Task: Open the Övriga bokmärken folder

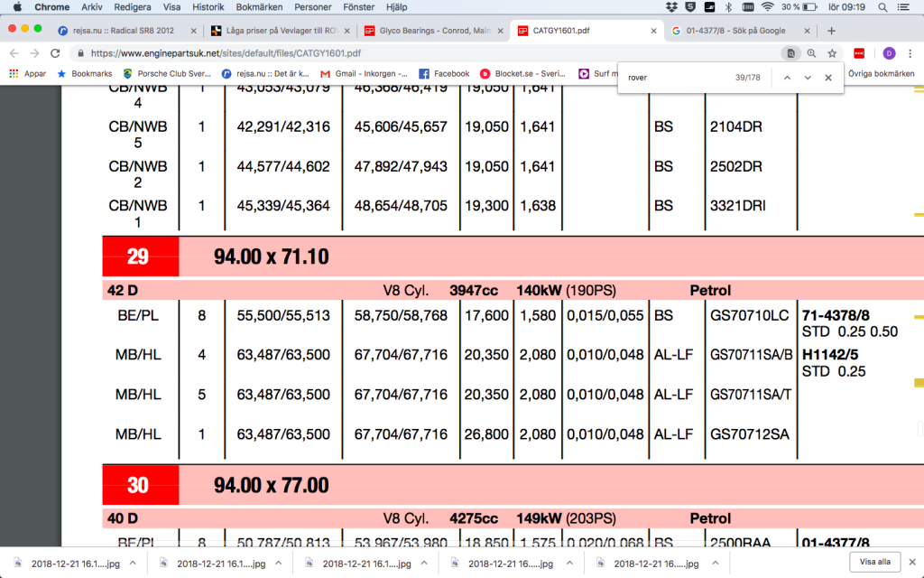Action: 881,74
